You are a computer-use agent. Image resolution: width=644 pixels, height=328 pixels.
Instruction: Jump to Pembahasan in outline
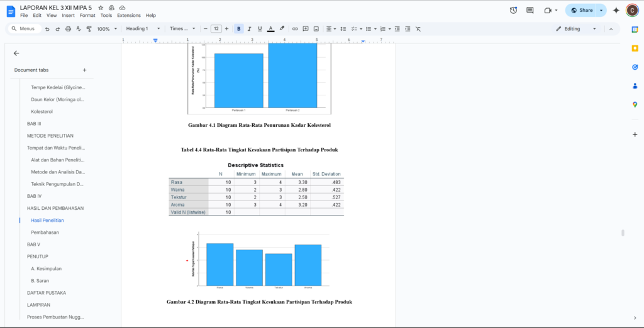pyautogui.click(x=45, y=232)
